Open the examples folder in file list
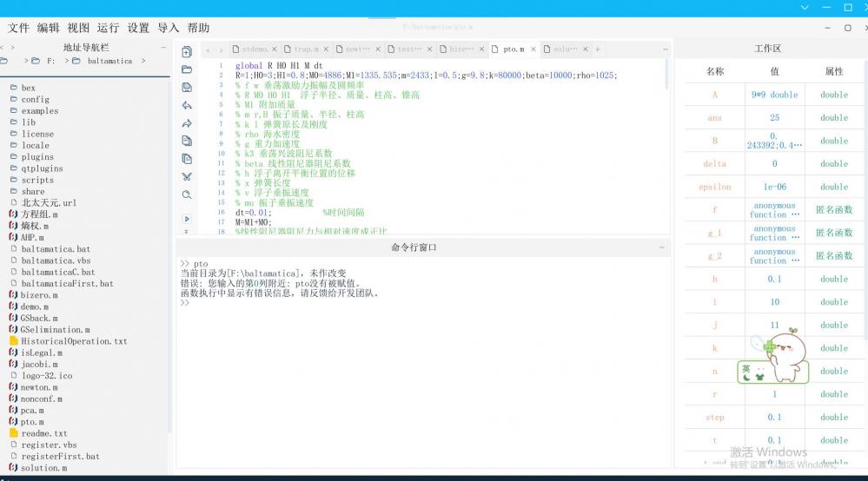868x481 pixels. [x=40, y=111]
